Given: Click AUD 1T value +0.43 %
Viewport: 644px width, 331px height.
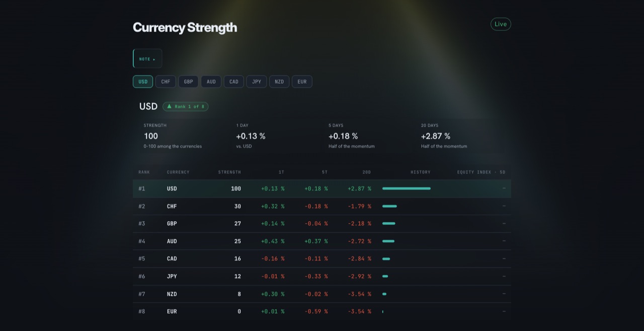Looking at the screenshot, I should coord(273,241).
